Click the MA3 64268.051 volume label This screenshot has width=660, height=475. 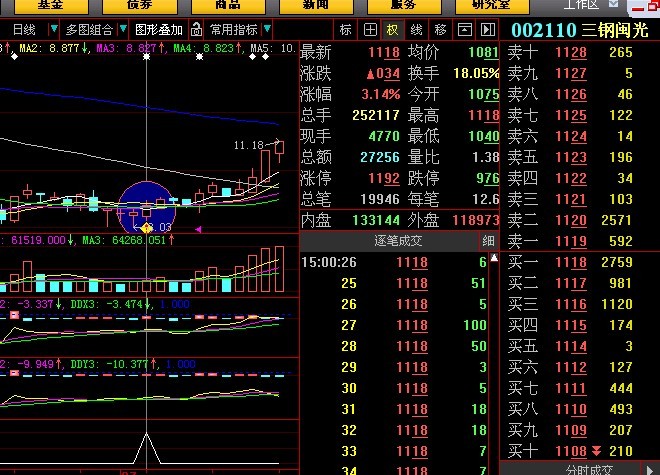[x=128, y=240]
